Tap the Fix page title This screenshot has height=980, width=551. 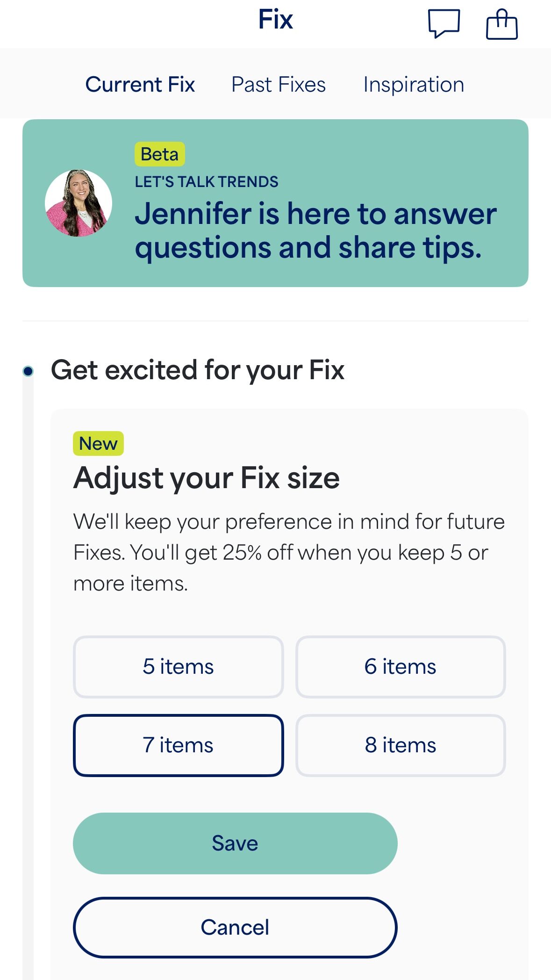[276, 20]
